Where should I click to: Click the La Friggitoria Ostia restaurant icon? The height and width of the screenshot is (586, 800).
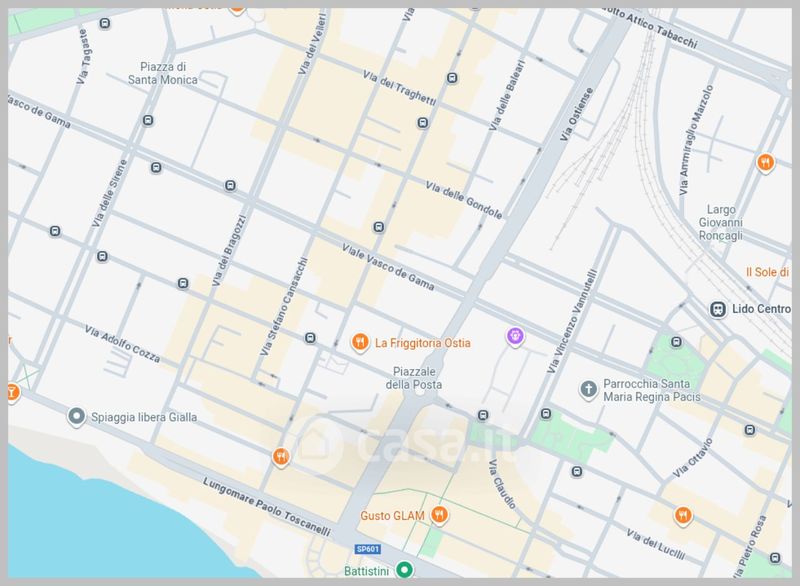(361, 343)
